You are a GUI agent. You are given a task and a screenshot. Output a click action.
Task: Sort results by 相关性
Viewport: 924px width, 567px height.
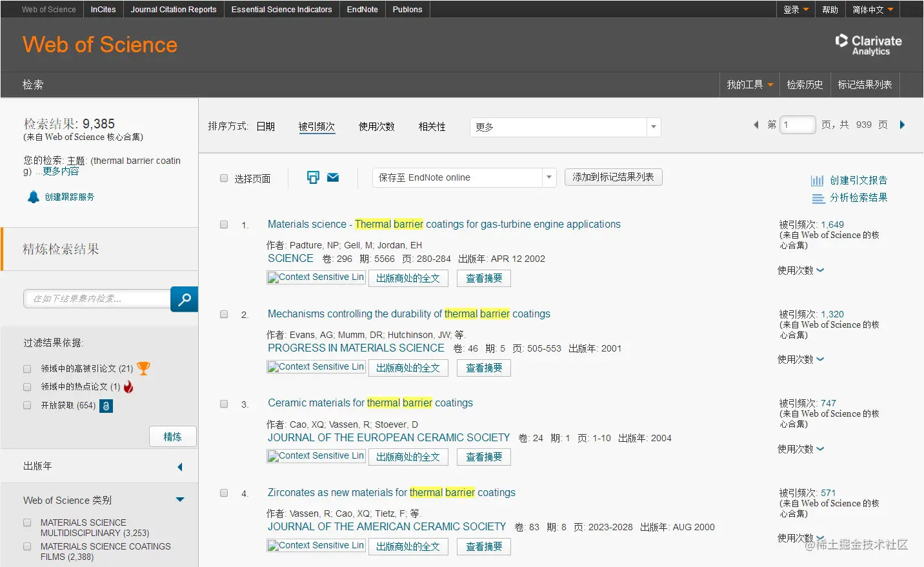432,127
